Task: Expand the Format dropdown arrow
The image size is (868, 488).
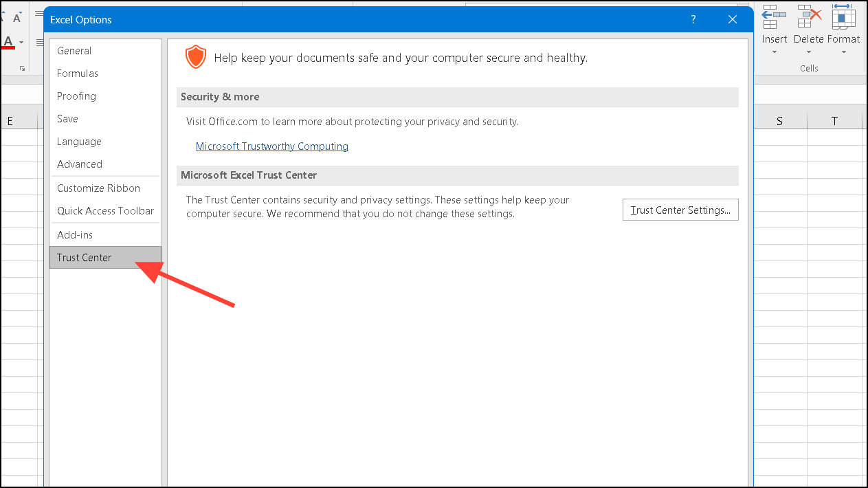Action: point(843,52)
